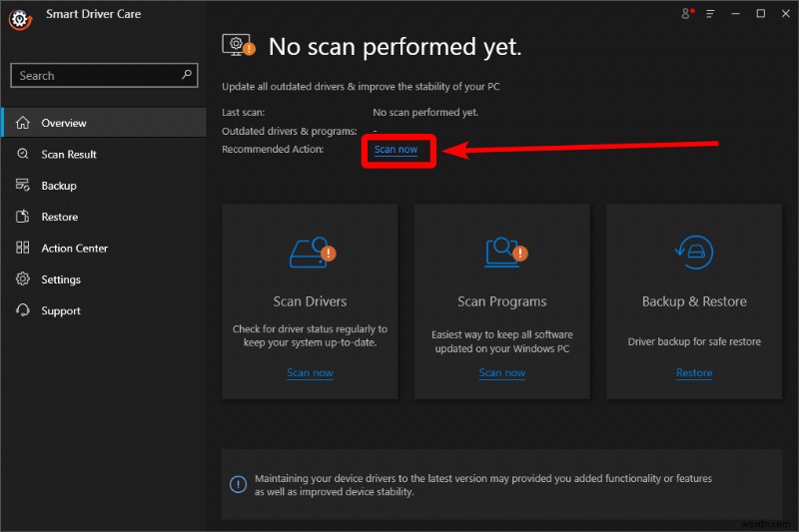This screenshot has height=532, width=799.
Task: Click the Scan Programs card title
Action: click(502, 301)
